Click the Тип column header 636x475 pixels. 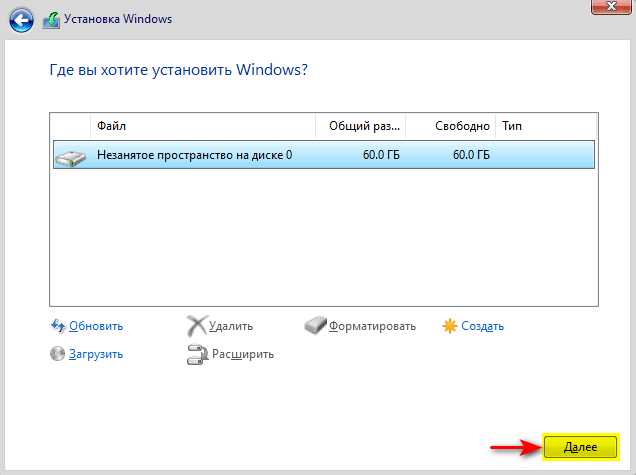pyautogui.click(x=546, y=126)
